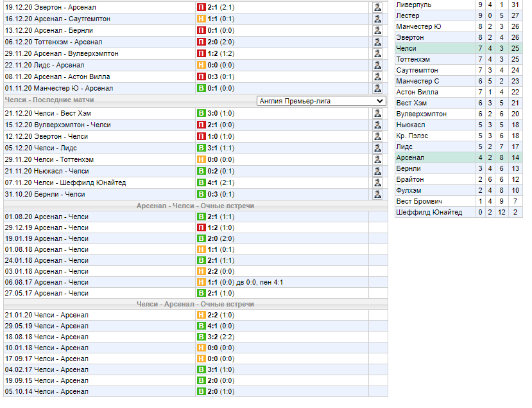532x408 pixels.
Task: Click the Челси - Последние матчи header
Action: (49, 100)
